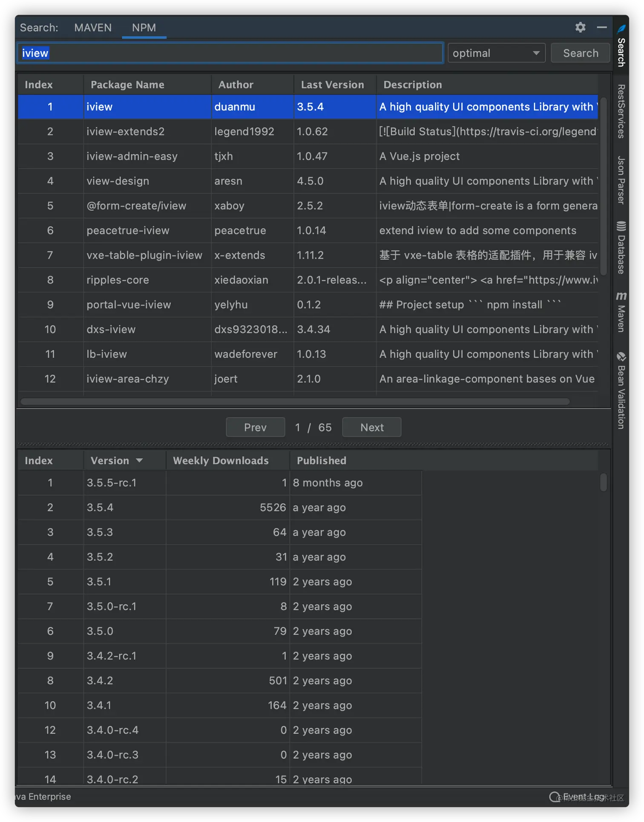
Task: Click the Description column header
Action: point(487,85)
